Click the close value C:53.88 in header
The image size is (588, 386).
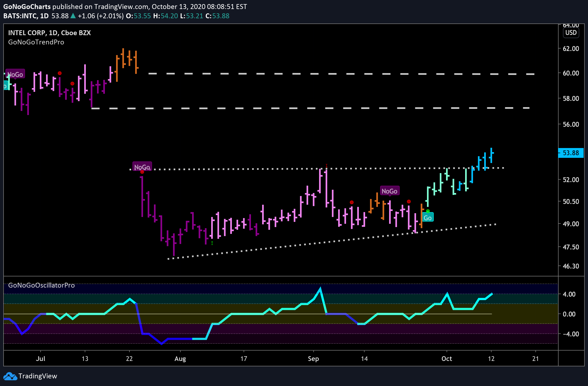click(x=217, y=16)
